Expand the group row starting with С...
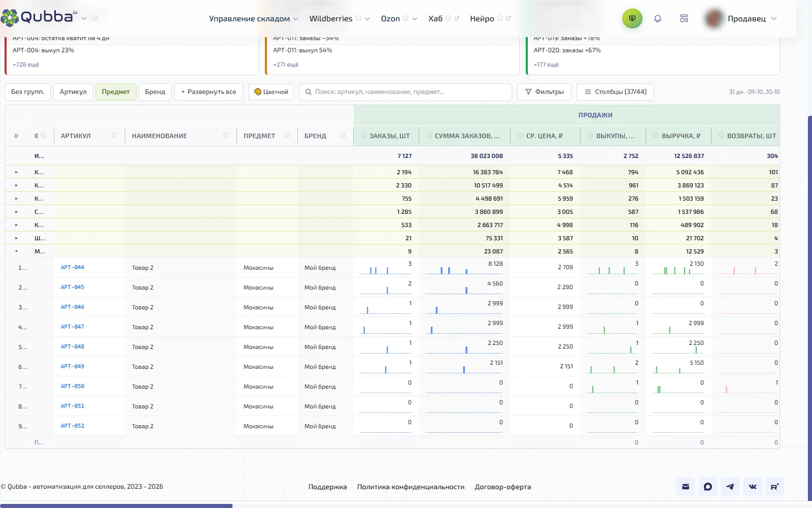Image resolution: width=812 pixels, height=508 pixels. tap(16, 212)
